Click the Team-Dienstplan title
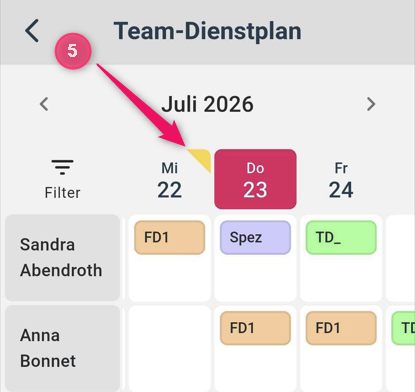The height and width of the screenshot is (392, 415). pos(207,31)
